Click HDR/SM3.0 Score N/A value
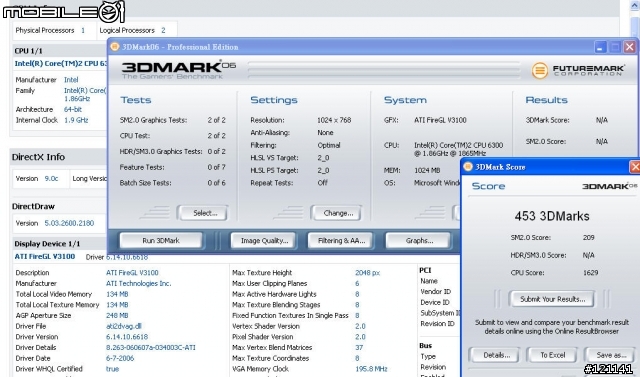The width and height of the screenshot is (640, 377). tap(589, 255)
